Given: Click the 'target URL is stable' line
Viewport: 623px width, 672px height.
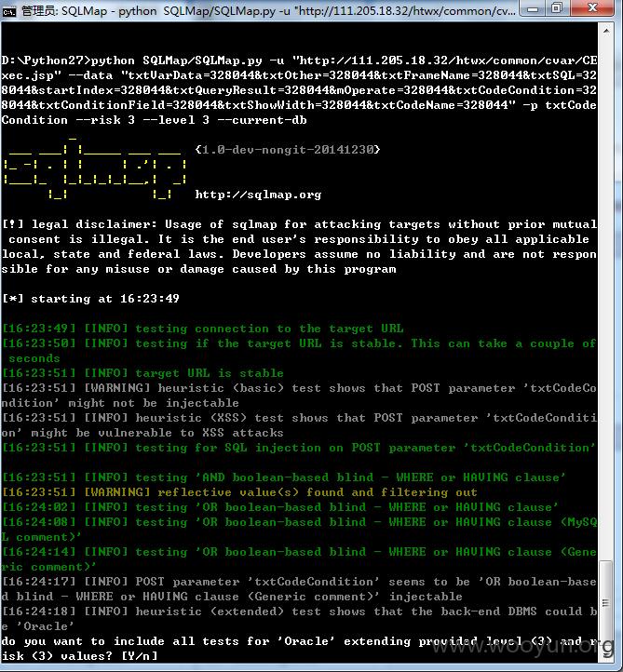Looking at the screenshot, I should (142, 373).
